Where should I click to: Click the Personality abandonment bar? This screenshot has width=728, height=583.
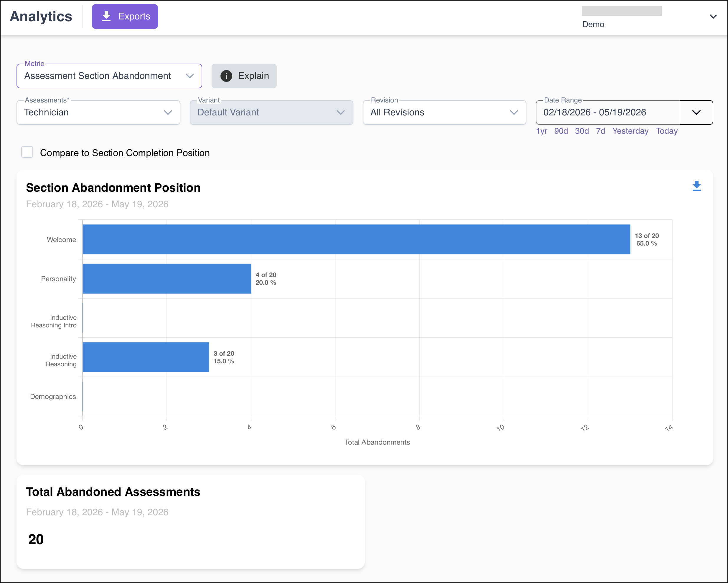pos(167,279)
